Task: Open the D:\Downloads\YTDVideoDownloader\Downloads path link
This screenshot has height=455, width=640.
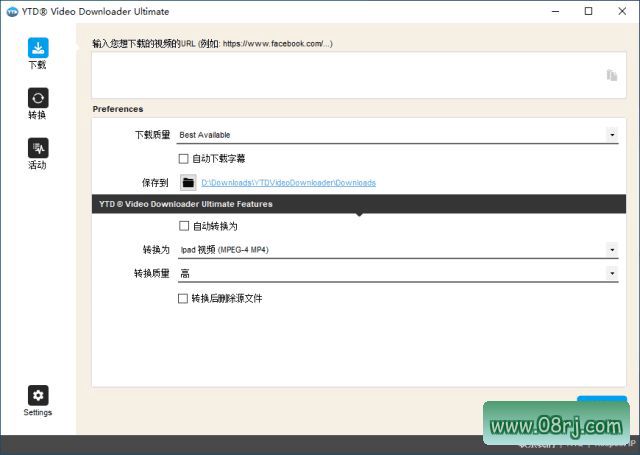Action: point(289,183)
